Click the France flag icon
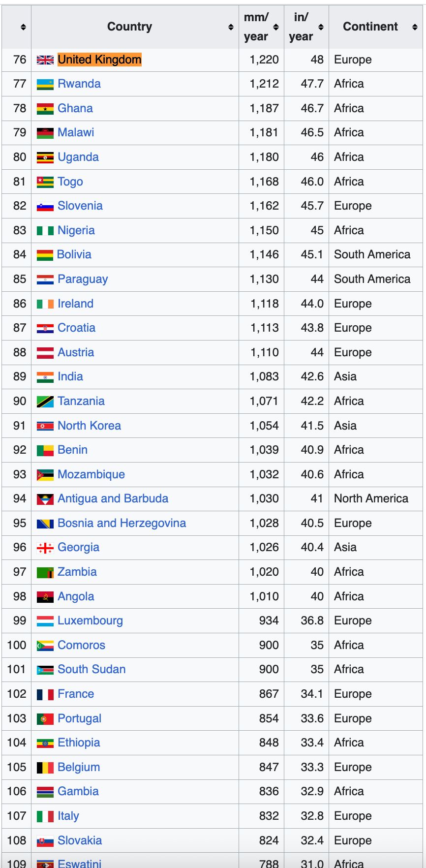The height and width of the screenshot is (868, 426). click(45, 693)
